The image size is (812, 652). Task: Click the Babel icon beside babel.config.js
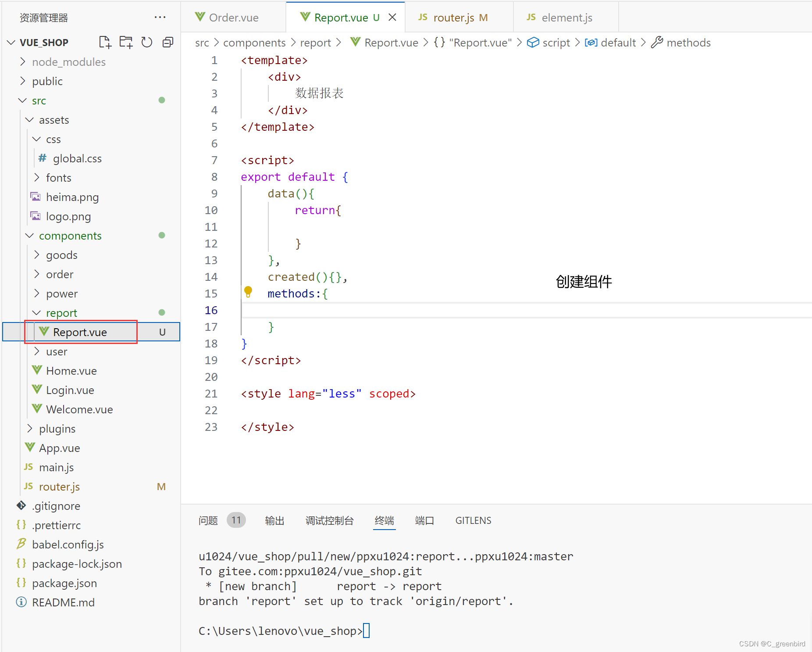21,544
